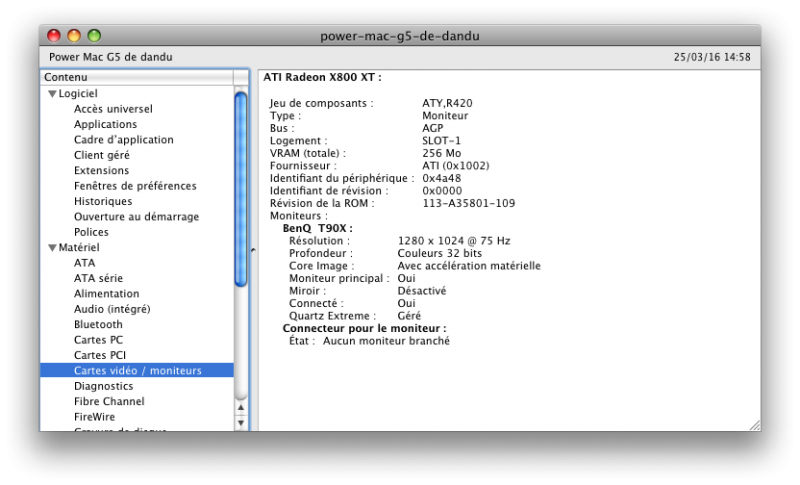800x485 pixels.
Task: Select Cartes PCI in the sidebar
Action: pos(99,355)
